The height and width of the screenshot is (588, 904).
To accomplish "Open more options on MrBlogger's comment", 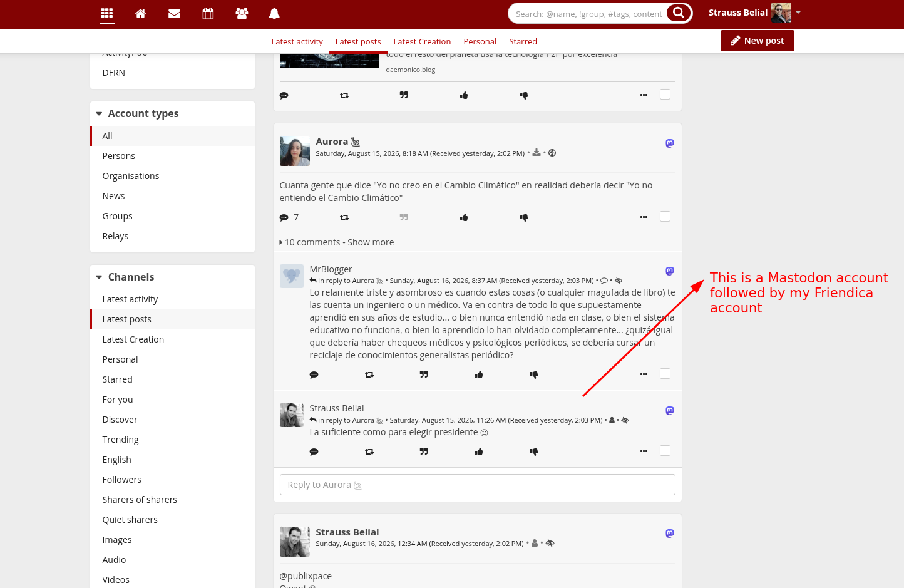I will pos(644,374).
